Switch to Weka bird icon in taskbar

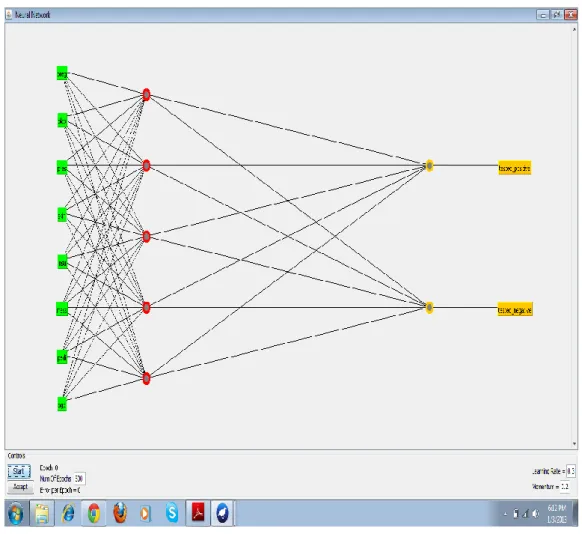pyautogui.click(x=222, y=513)
